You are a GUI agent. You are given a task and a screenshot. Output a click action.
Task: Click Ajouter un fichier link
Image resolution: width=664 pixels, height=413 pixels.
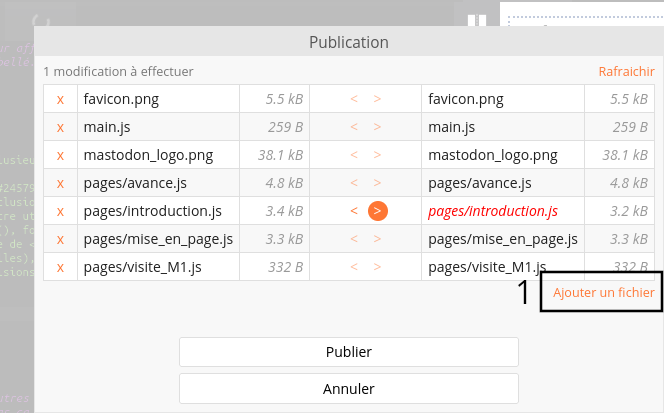point(603,293)
